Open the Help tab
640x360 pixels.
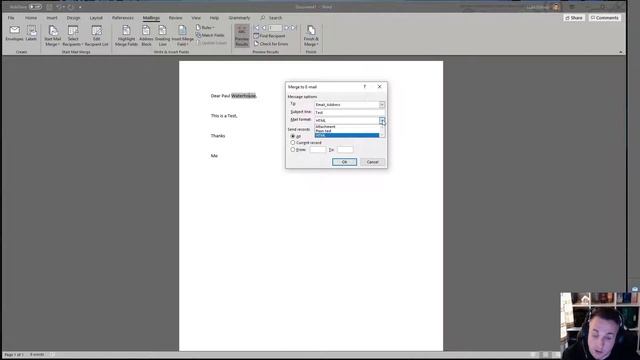click(214, 18)
